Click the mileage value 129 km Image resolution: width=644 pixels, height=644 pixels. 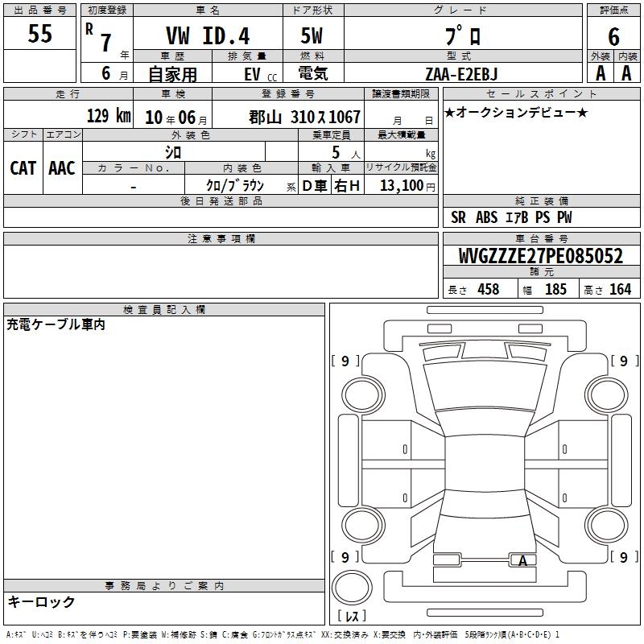(x=109, y=116)
